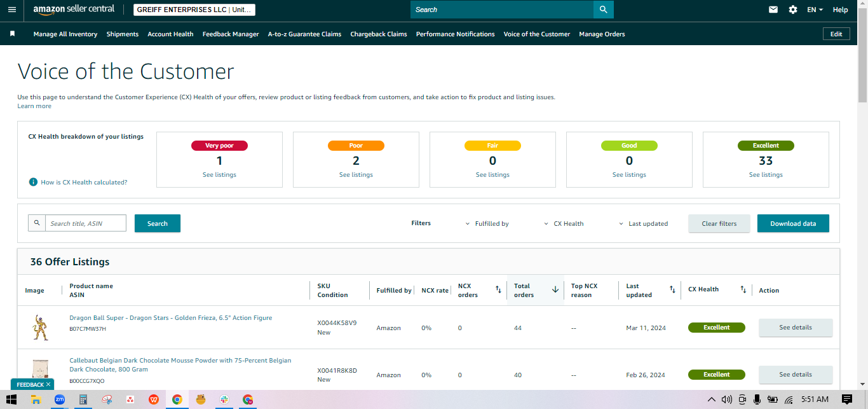Click the bookmark icon in navigation bar
Image resolution: width=868 pixels, height=409 pixels.
[12, 34]
